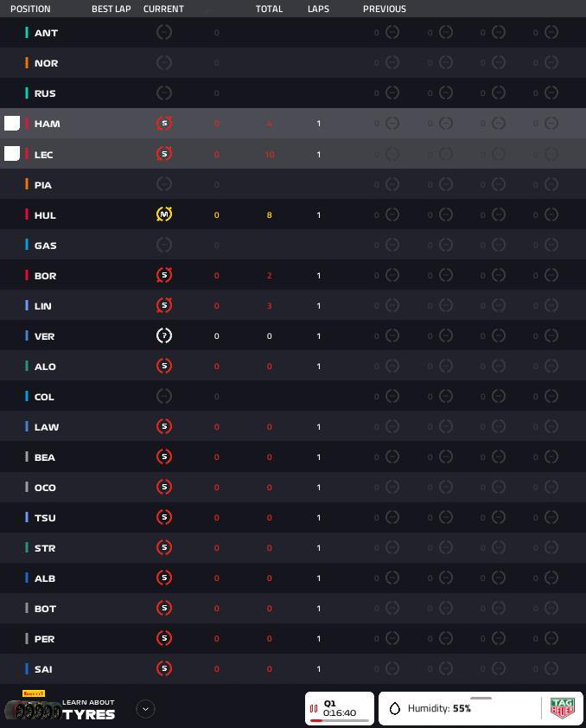The image size is (586, 728).
Task: Select the BEST LAP column header
Action: (111, 9)
